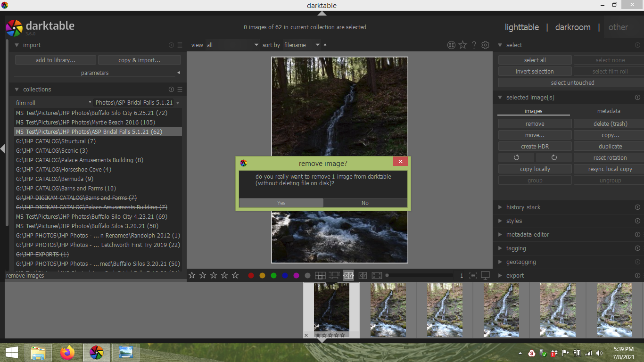Screen dimensions: 644x362
Task: Select 'Myrtle Beach 2016 (105)' film roll
Action: (98, 123)
